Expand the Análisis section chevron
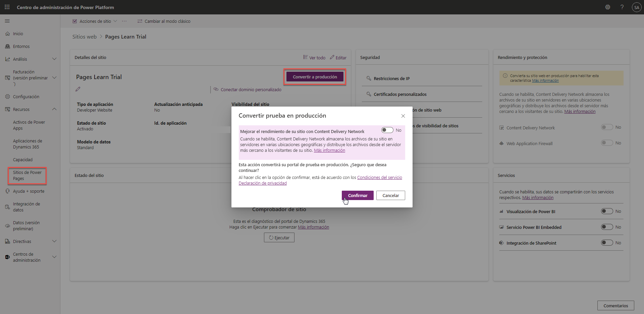Image resolution: width=644 pixels, height=314 pixels. point(54,59)
